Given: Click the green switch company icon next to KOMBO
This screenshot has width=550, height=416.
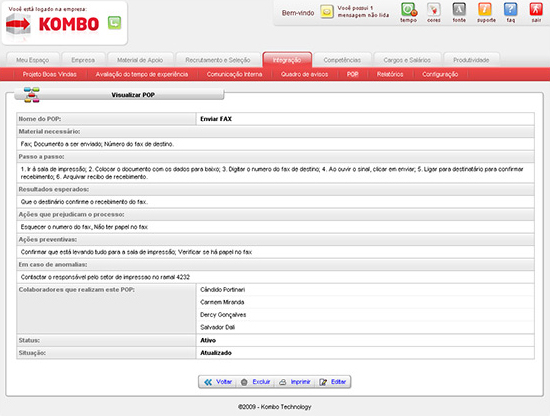Looking at the screenshot, I should point(114,23).
